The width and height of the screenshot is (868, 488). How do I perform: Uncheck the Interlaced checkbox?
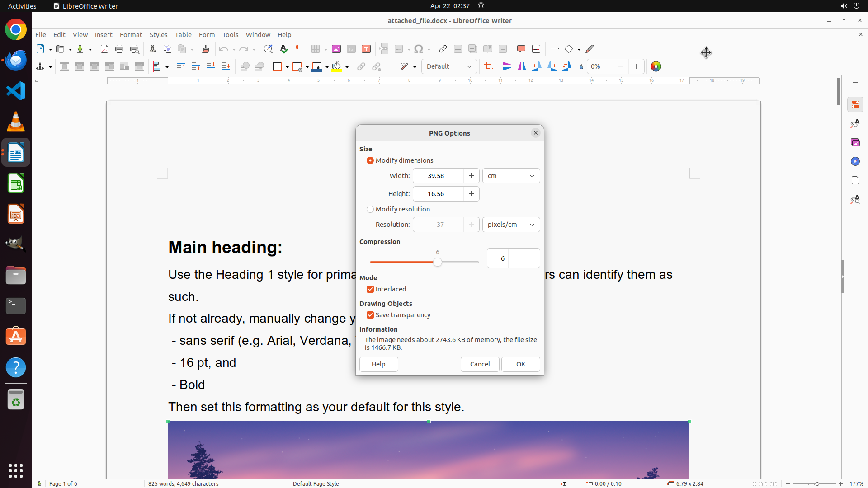[370, 289]
